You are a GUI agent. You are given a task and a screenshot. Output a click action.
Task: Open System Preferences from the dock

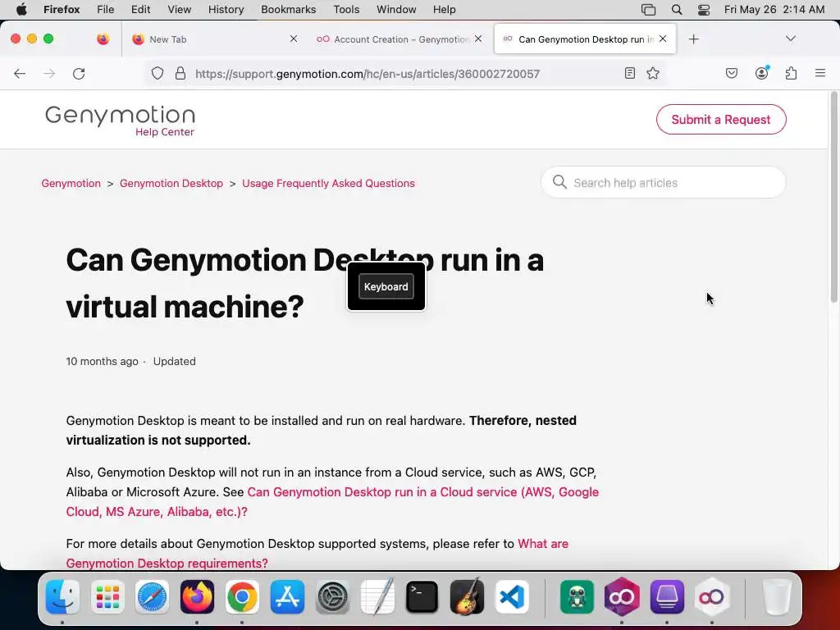point(332,597)
